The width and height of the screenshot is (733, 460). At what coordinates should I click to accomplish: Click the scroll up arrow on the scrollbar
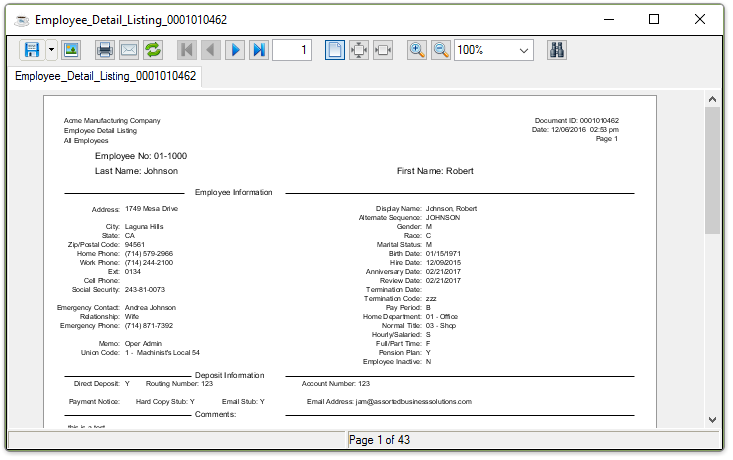pos(712,99)
